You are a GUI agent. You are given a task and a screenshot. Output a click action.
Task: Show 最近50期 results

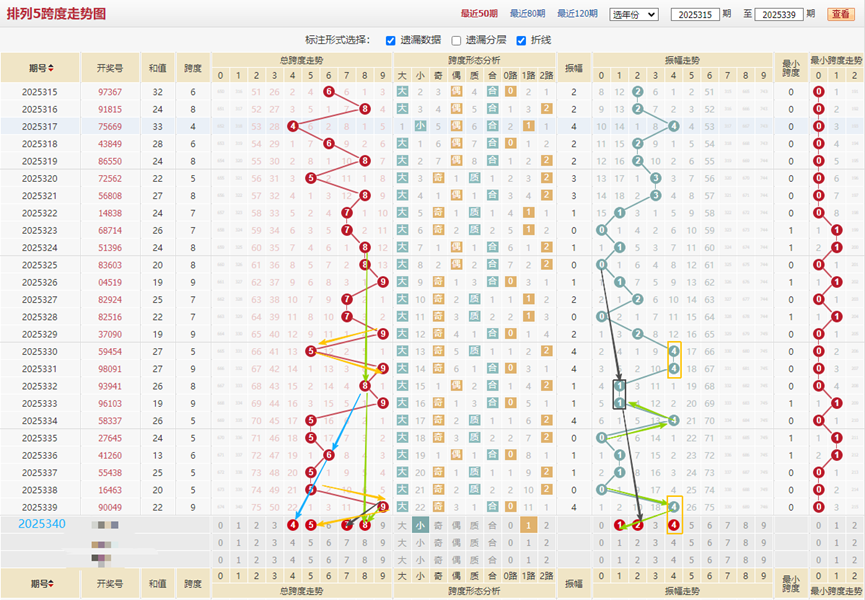(x=479, y=14)
